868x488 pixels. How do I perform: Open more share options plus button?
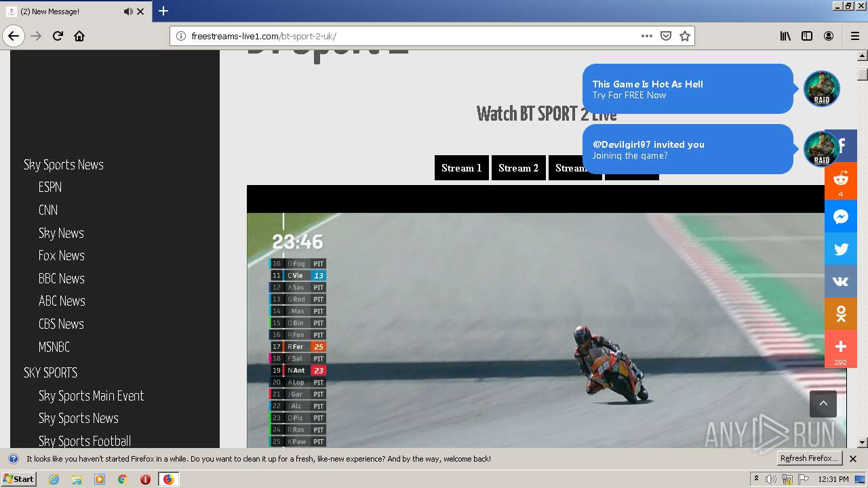[x=841, y=349]
